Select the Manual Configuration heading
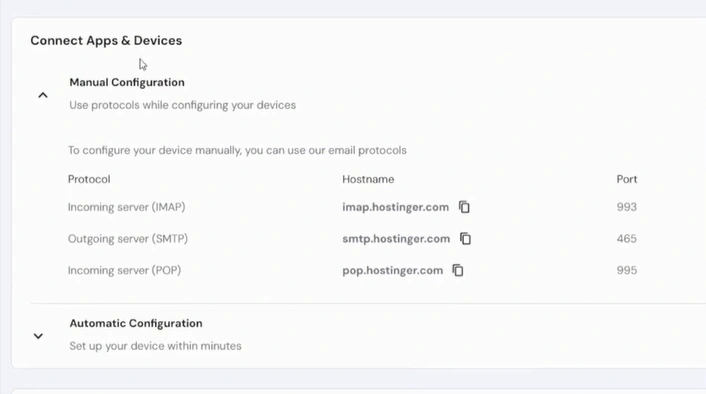Viewport: 706px width, 394px height. 127,82
